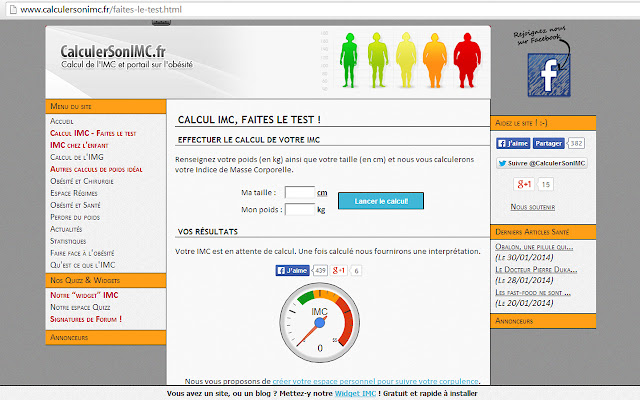Open Qu'est ce que l'IMC
The height and width of the screenshot is (400, 640).
82,265
